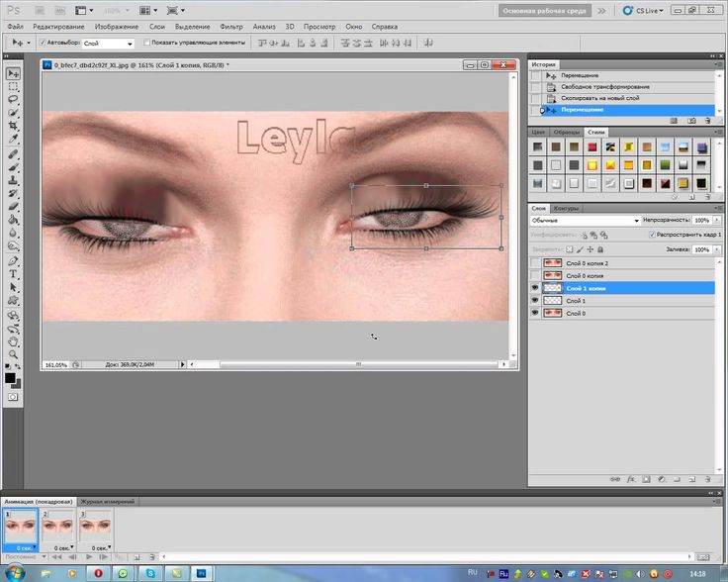Select first animation frame button

56,556
